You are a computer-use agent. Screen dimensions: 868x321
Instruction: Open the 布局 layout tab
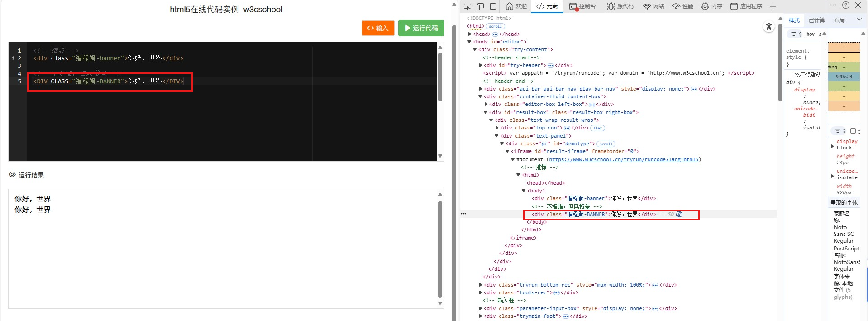(839, 20)
